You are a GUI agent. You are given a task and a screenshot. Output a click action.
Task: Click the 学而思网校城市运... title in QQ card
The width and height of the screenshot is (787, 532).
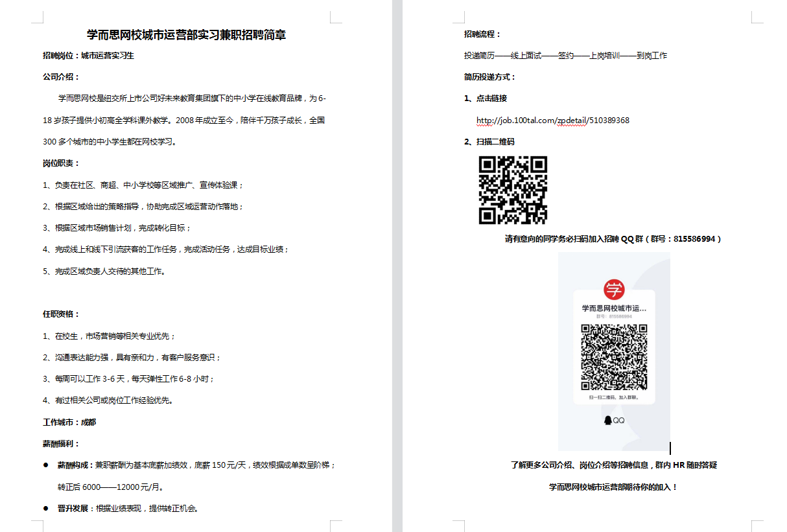pyautogui.click(x=614, y=308)
